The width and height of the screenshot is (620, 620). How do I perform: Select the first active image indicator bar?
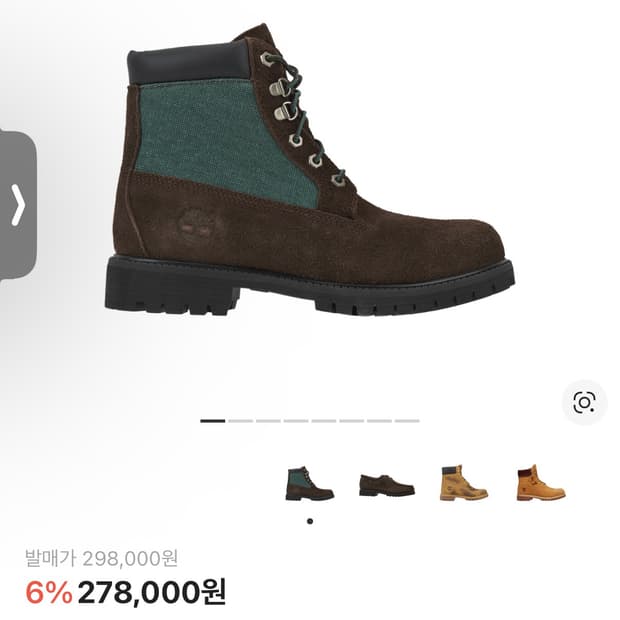coord(212,421)
